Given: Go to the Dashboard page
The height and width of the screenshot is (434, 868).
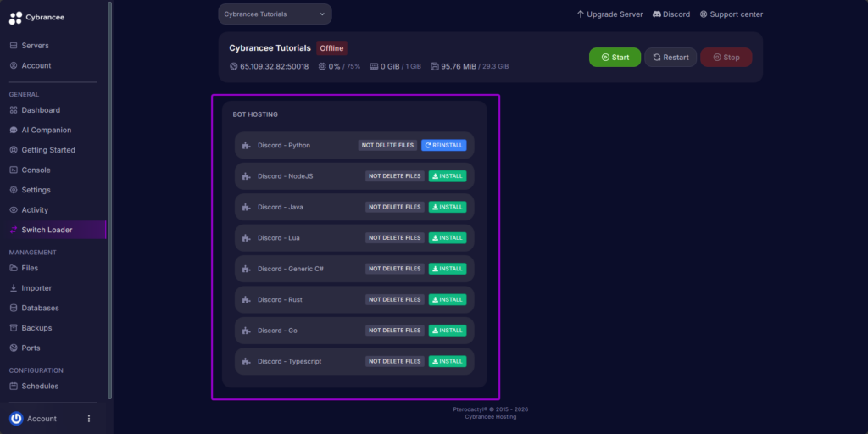Looking at the screenshot, I should [35, 110].
